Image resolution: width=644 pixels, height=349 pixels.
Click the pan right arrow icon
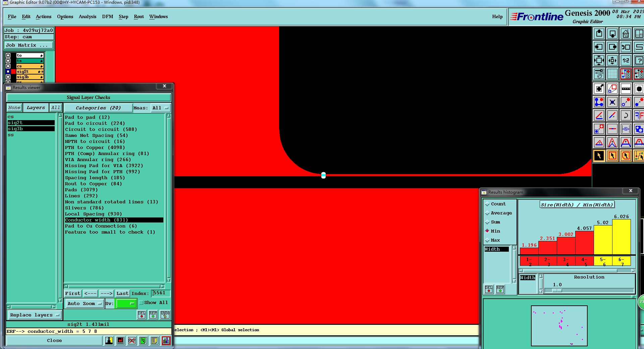pos(612,47)
